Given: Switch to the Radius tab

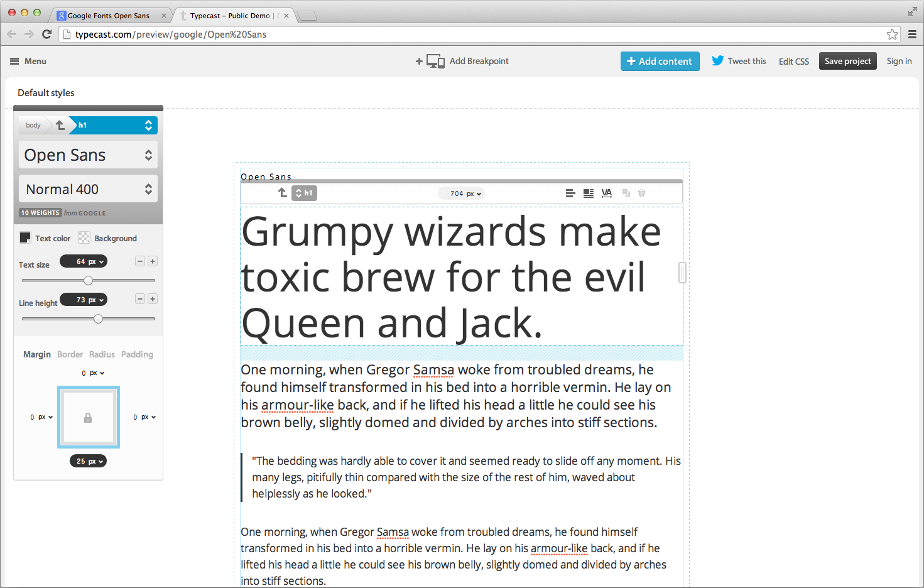Looking at the screenshot, I should (102, 354).
